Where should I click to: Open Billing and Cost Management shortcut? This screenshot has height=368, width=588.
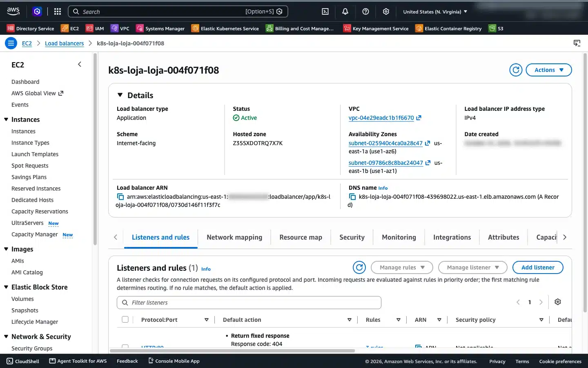point(300,28)
